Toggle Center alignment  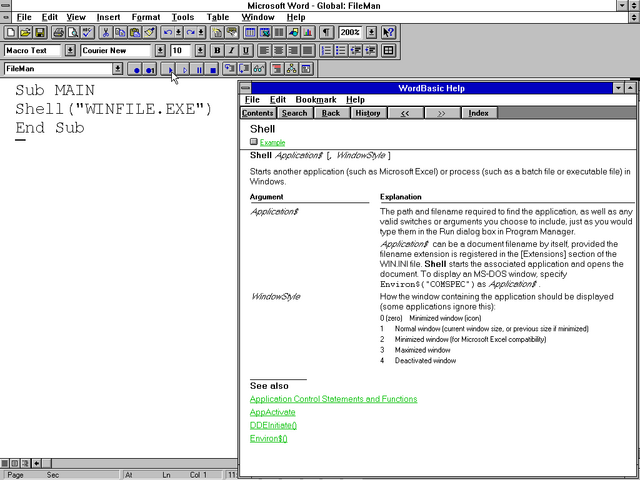pos(279,51)
